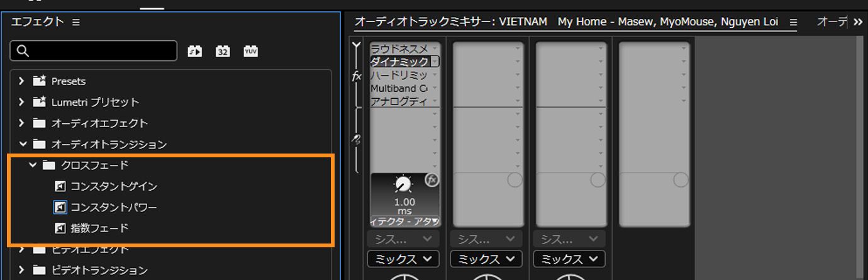Toggle the fx bypass button on first track

431,180
